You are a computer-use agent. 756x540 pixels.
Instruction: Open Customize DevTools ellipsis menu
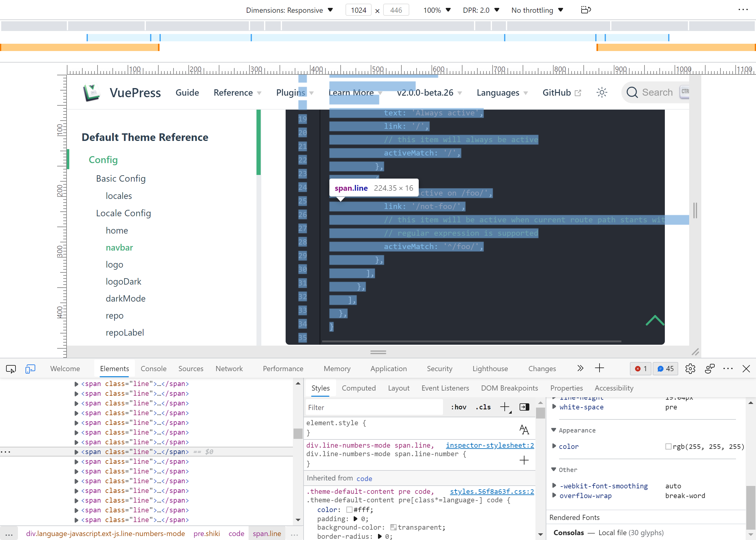point(728,369)
